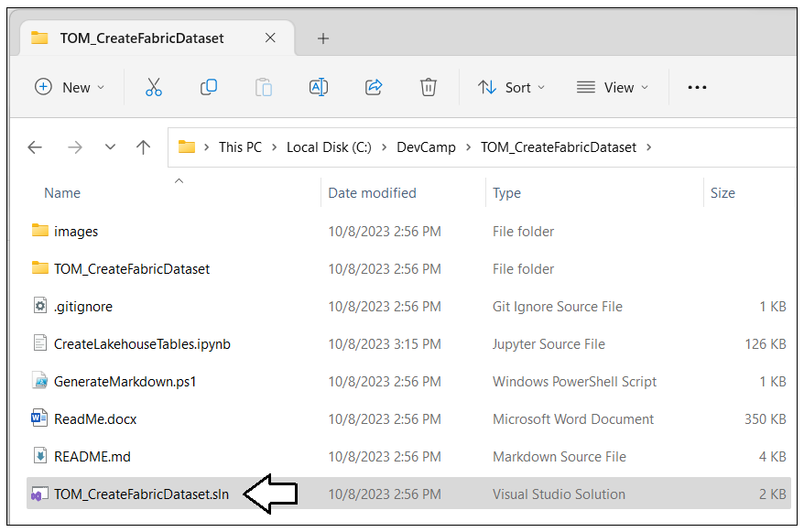Click Local Disk (C:) breadcrumb
This screenshot has height=532, width=804.
point(329,147)
